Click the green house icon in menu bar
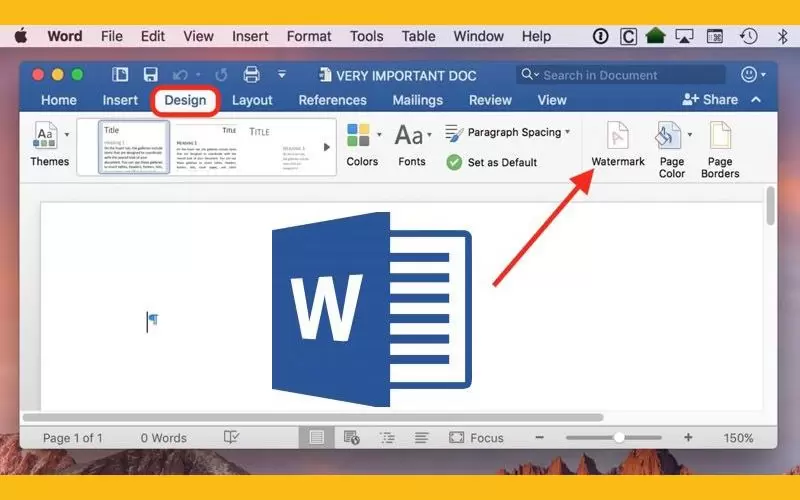The width and height of the screenshot is (800, 500). click(x=655, y=36)
